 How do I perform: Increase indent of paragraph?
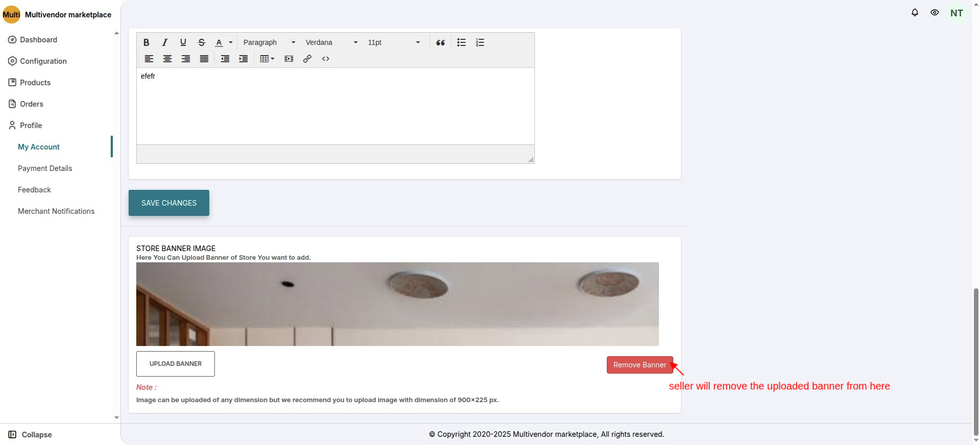243,59
